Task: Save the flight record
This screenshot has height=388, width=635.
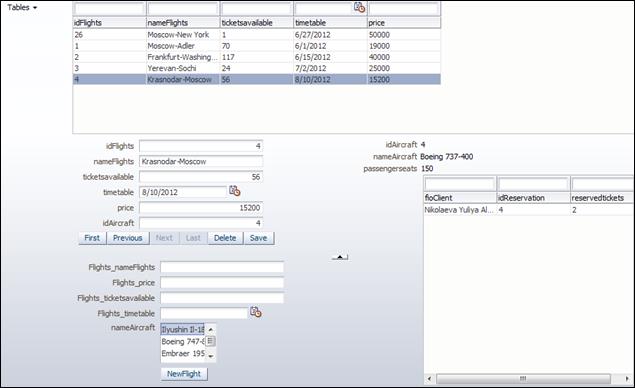Action: pyautogui.click(x=258, y=238)
